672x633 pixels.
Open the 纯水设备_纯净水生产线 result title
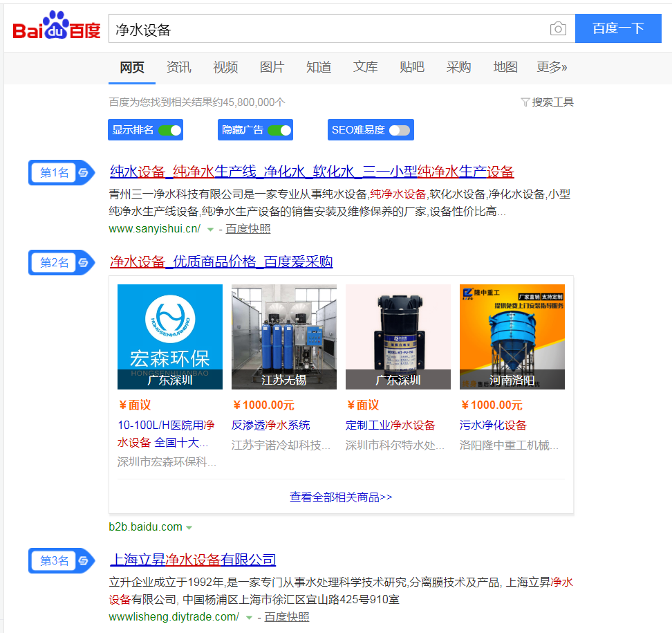pyautogui.click(x=312, y=172)
